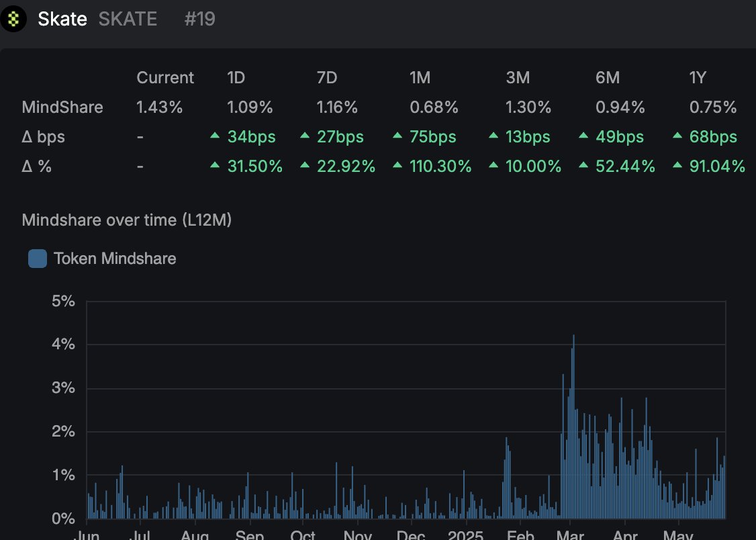Screen dimensions: 756x540
Task: Click the Δ bps row label
Action: click(44, 137)
